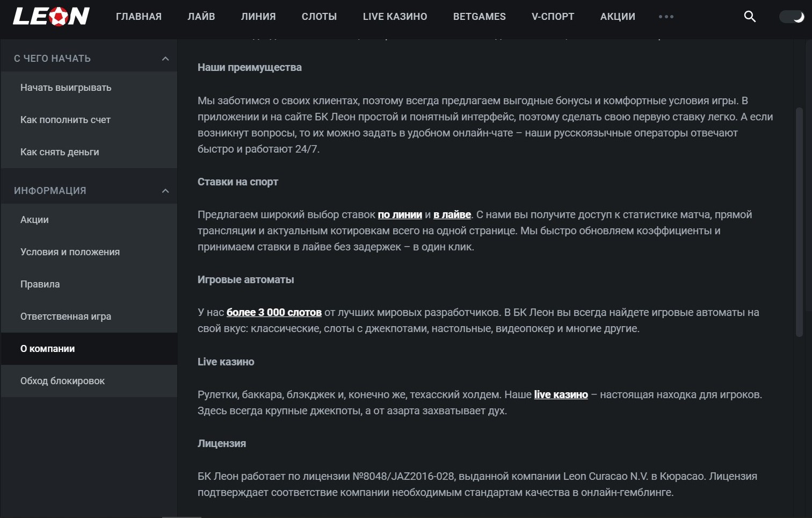The height and width of the screenshot is (518, 812).
Task: Follow the «по линии» link
Action: tap(400, 215)
